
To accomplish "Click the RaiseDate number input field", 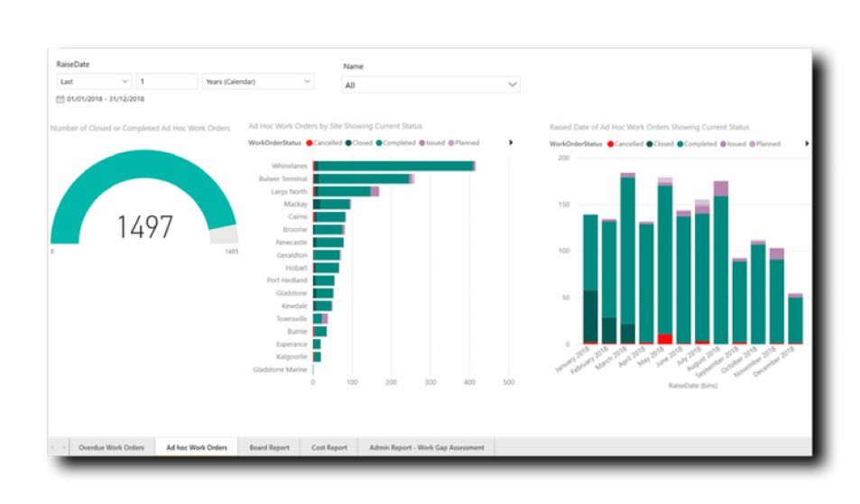I will (x=167, y=81).
